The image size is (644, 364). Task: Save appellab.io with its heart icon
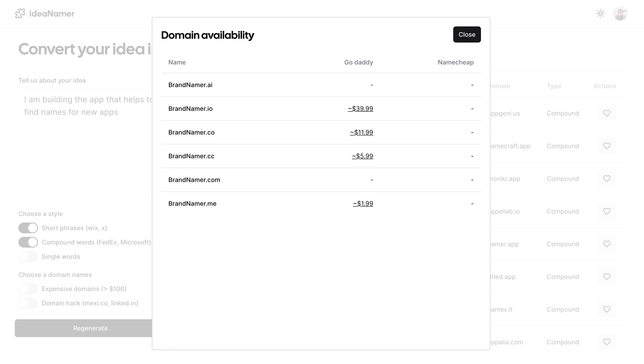click(607, 212)
